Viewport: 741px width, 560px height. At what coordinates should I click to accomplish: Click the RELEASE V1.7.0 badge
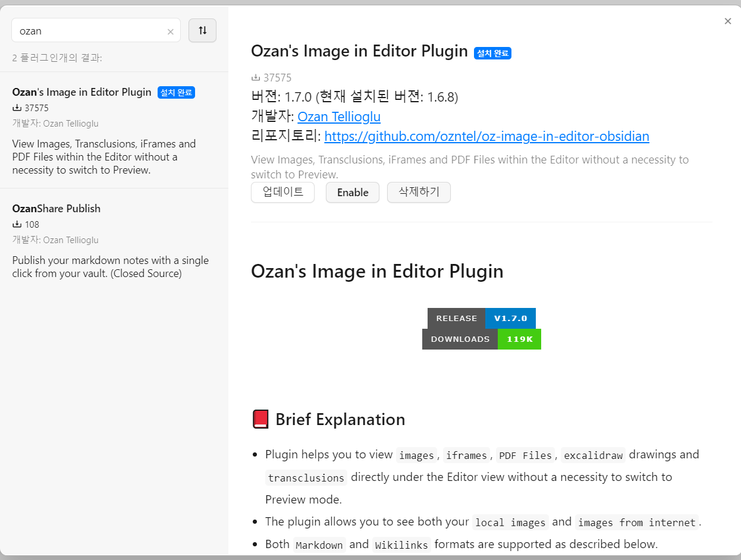(x=482, y=318)
